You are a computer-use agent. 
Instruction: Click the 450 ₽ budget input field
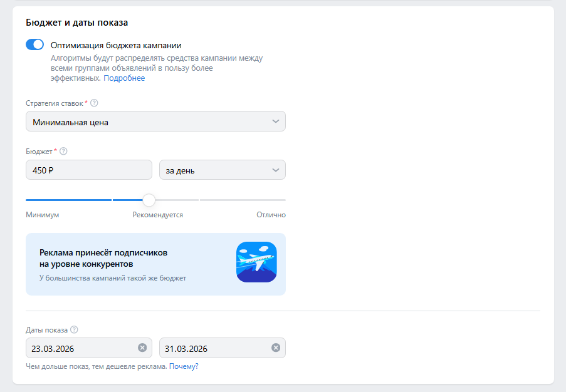coord(88,170)
